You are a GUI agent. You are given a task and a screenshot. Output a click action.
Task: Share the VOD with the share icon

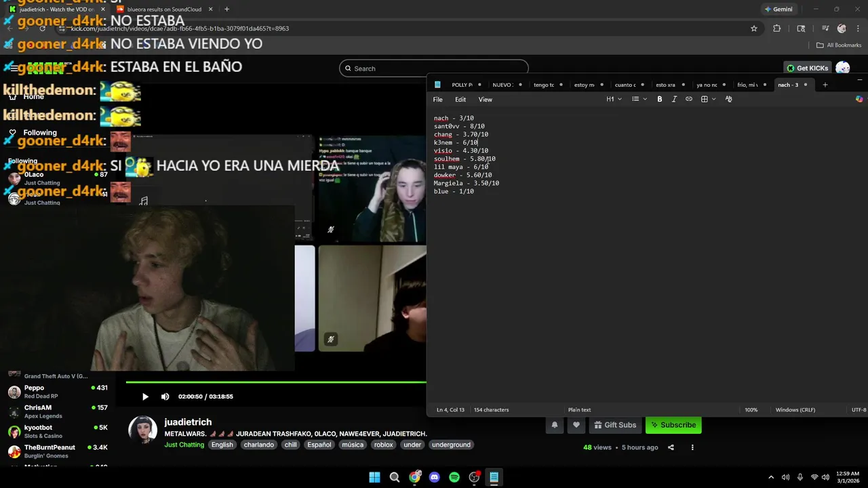671,447
